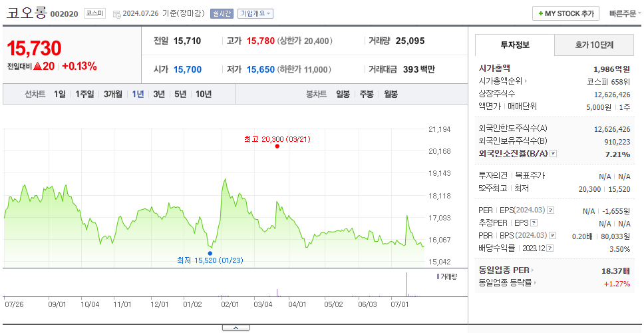
Task: Select 3개월 line chart period
Action: 113,94
